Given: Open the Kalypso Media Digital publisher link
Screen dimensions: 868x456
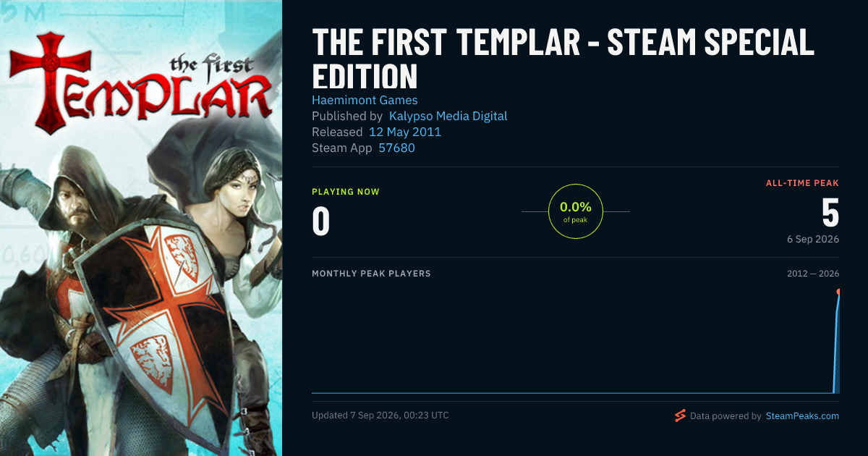Looking at the screenshot, I should click(448, 116).
